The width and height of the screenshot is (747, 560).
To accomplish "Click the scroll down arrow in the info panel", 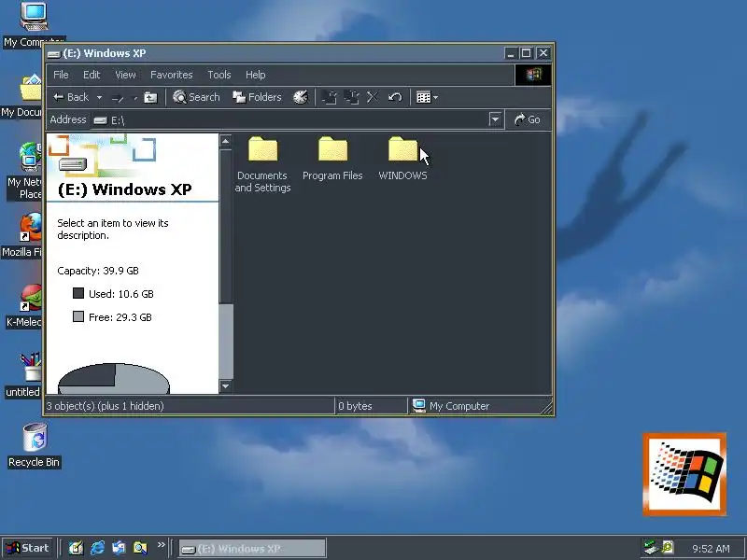I will 226,386.
